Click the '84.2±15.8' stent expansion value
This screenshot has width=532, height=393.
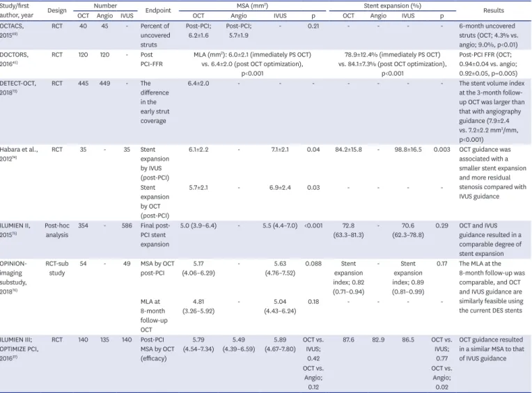coord(348,149)
